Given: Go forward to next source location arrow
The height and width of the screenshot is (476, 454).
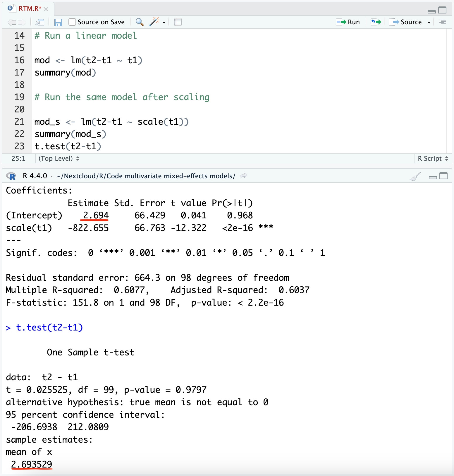Looking at the screenshot, I should point(22,22).
